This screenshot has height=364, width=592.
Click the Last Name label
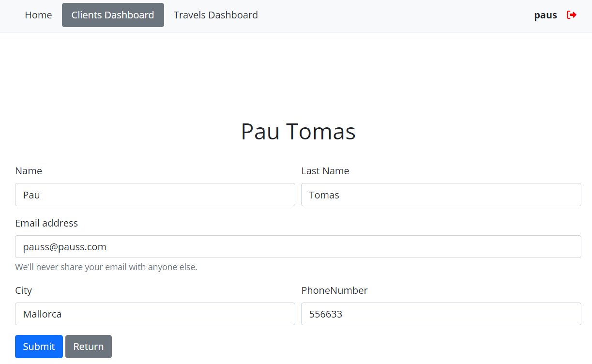point(325,171)
